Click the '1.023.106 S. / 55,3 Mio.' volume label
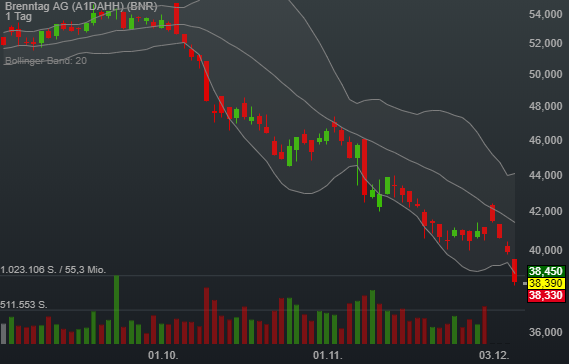Image resolution: width=569 pixels, height=364 pixels. pos(53,270)
